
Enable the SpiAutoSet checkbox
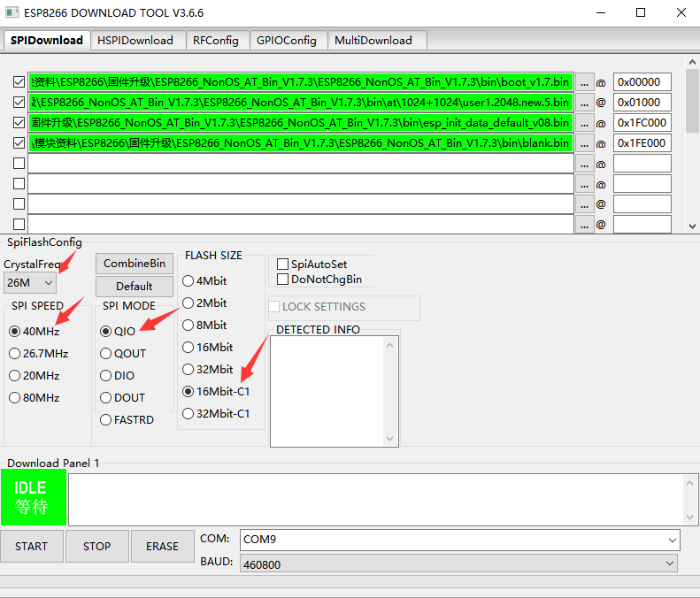coord(283,264)
